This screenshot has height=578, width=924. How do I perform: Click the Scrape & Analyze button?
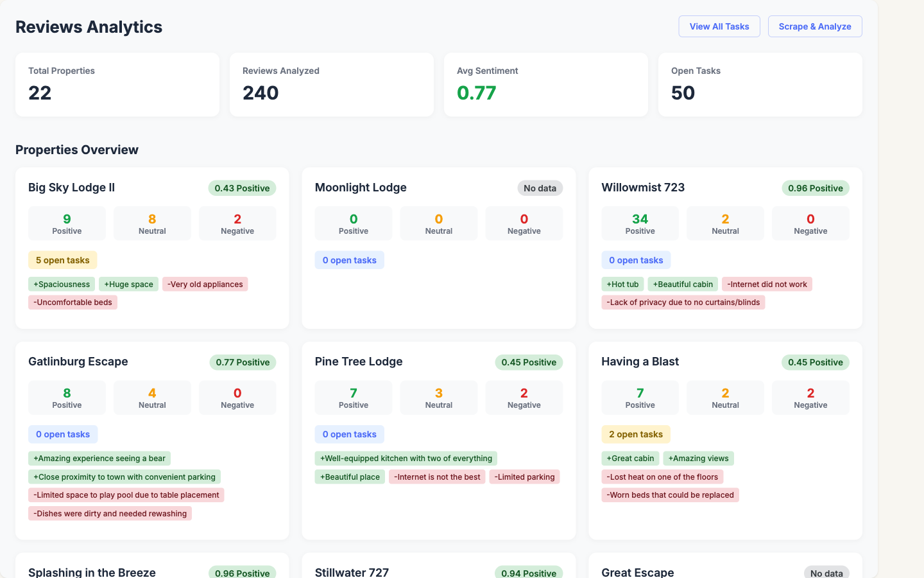pyautogui.click(x=815, y=26)
